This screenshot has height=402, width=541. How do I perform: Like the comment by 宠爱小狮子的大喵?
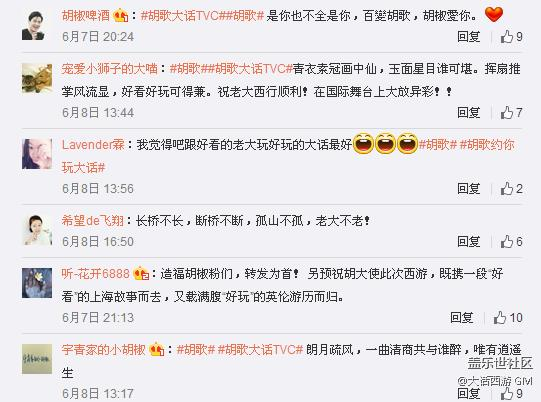tap(511, 112)
